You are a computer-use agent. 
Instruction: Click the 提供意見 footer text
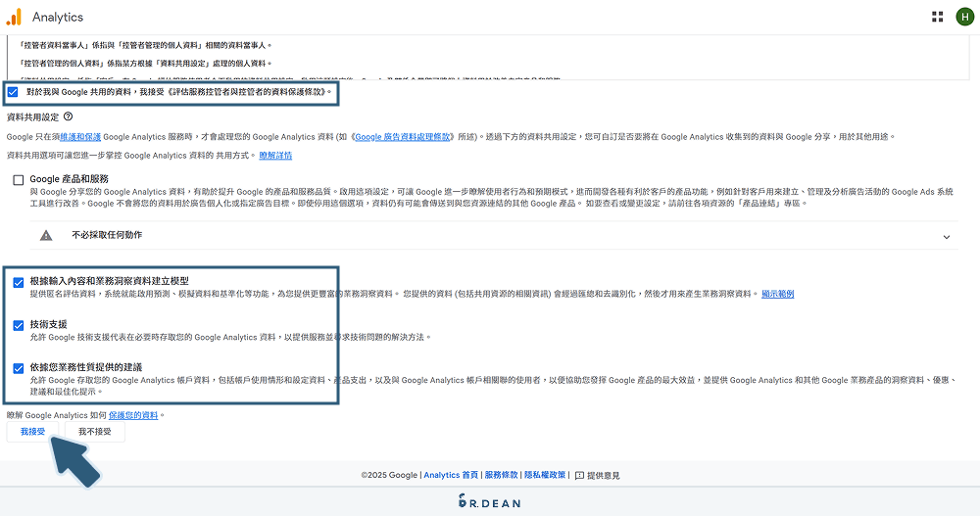[603, 476]
